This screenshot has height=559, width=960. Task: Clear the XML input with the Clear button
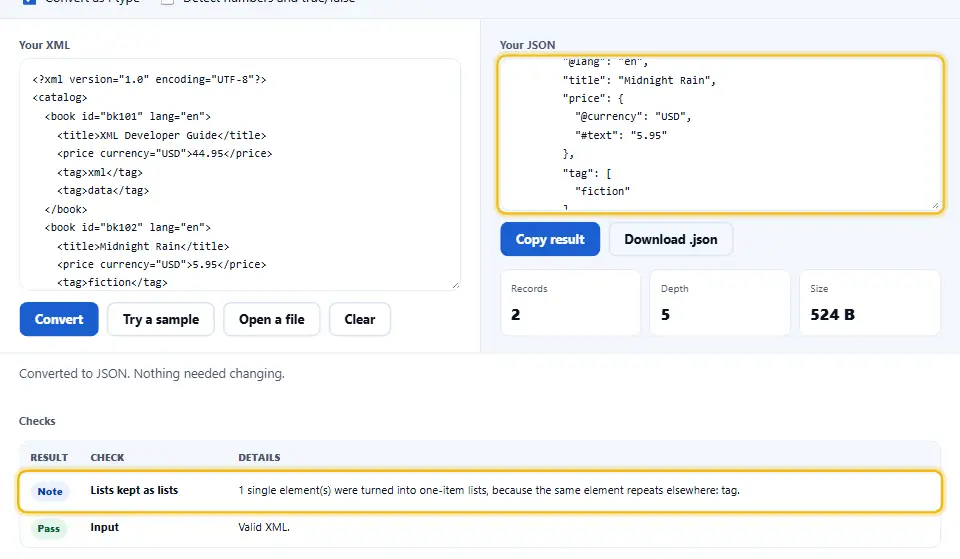pyautogui.click(x=360, y=319)
